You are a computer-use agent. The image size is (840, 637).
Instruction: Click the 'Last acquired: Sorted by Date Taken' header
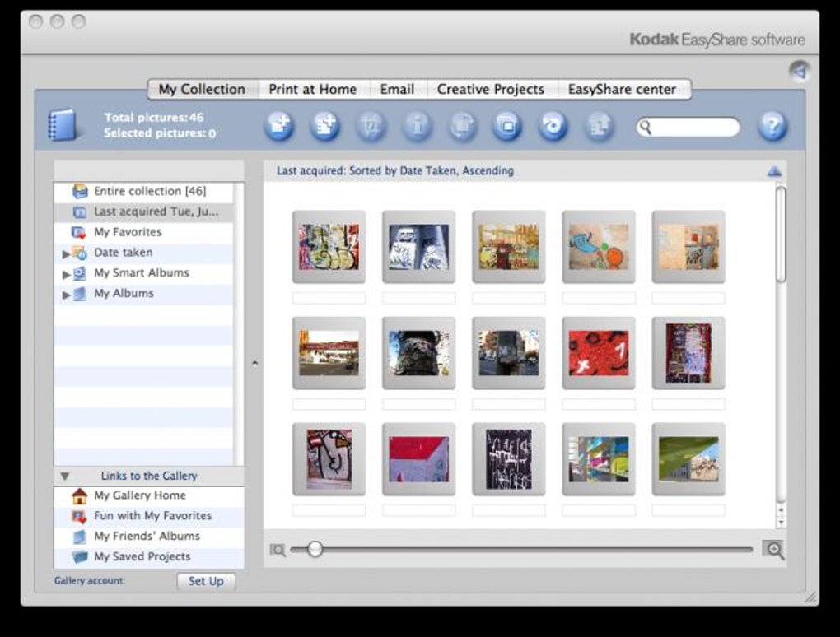coord(395,170)
